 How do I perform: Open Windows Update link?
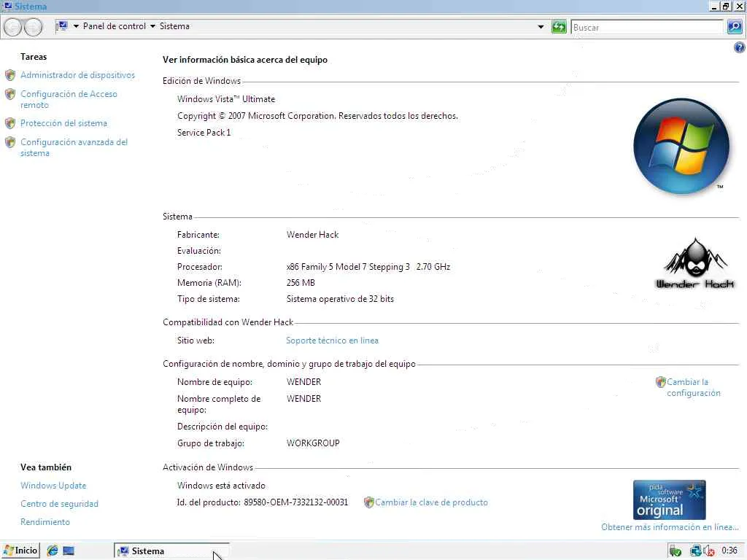(53, 486)
